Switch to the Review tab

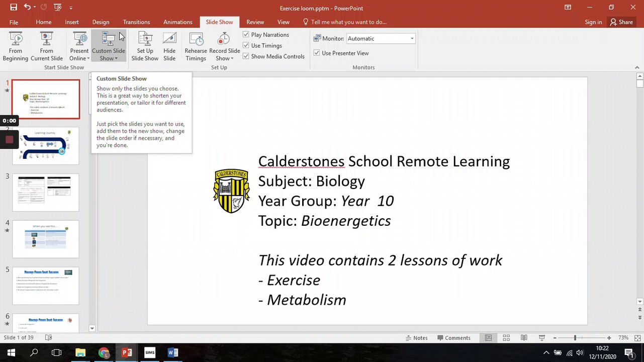[x=255, y=22]
